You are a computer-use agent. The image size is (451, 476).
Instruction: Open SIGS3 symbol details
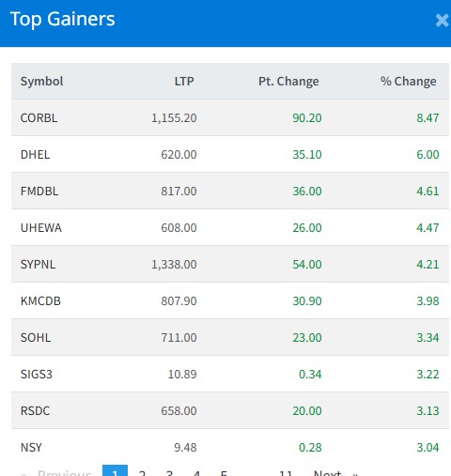click(37, 375)
